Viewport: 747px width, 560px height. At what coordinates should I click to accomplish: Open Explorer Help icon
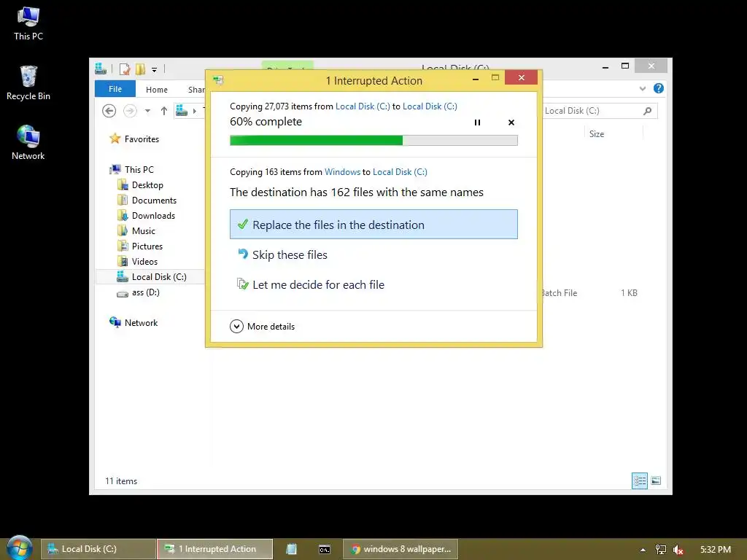tap(659, 88)
